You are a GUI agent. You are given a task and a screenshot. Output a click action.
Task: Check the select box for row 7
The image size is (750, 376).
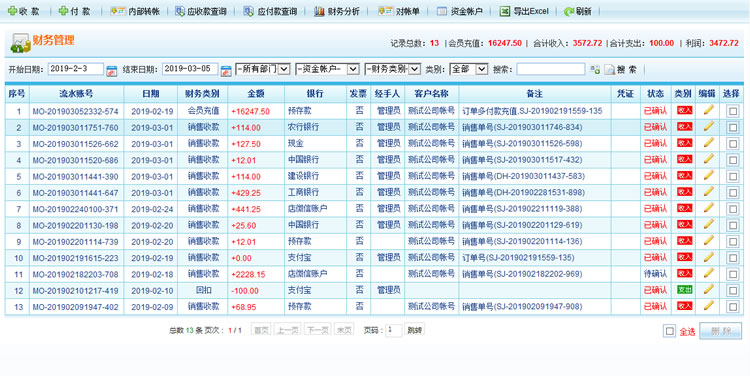tap(732, 209)
